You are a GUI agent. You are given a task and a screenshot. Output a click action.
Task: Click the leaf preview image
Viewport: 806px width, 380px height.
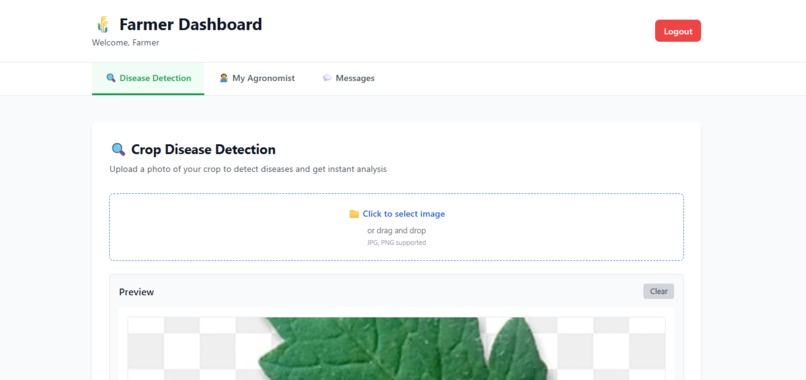[x=396, y=349]
